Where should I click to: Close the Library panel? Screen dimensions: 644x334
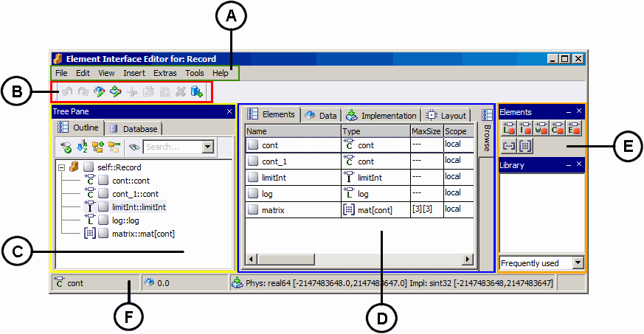click(578, 164)
